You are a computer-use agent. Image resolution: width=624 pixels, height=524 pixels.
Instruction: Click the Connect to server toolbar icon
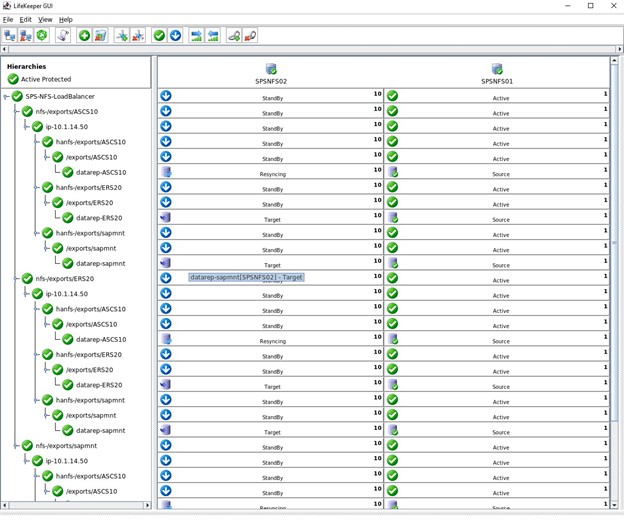[10, 35]
